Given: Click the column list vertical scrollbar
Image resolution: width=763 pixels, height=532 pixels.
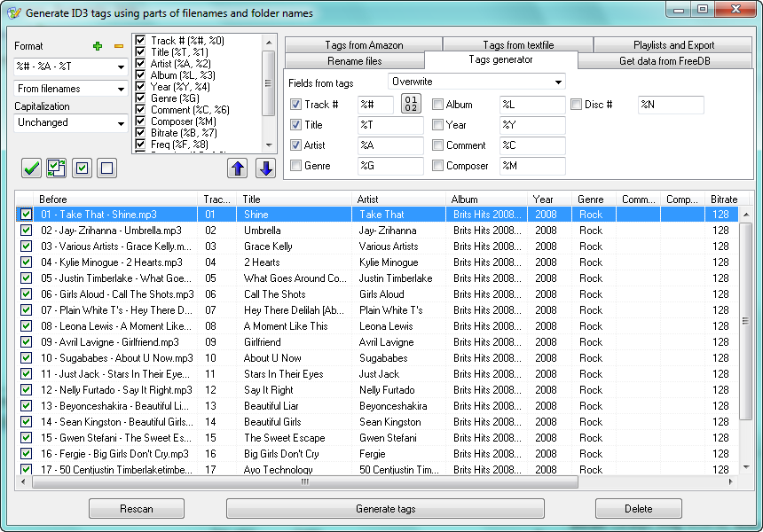Looking at the screenshot, I should pos(268,82).
